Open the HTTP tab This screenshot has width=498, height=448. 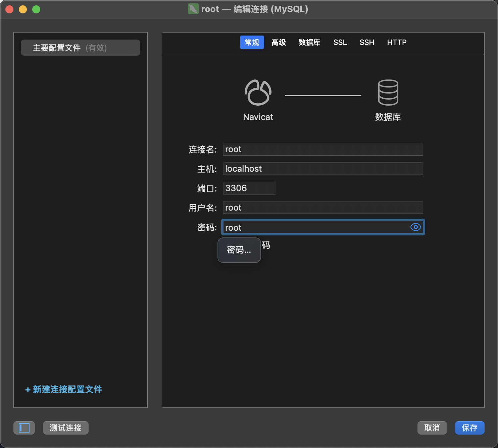pos(397,42)
